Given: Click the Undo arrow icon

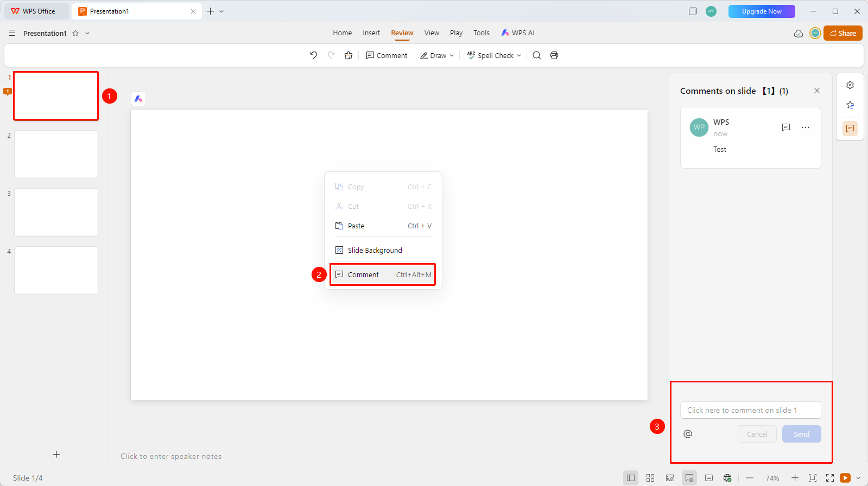Looking at the screenshot, I should [x=314, y=55].
